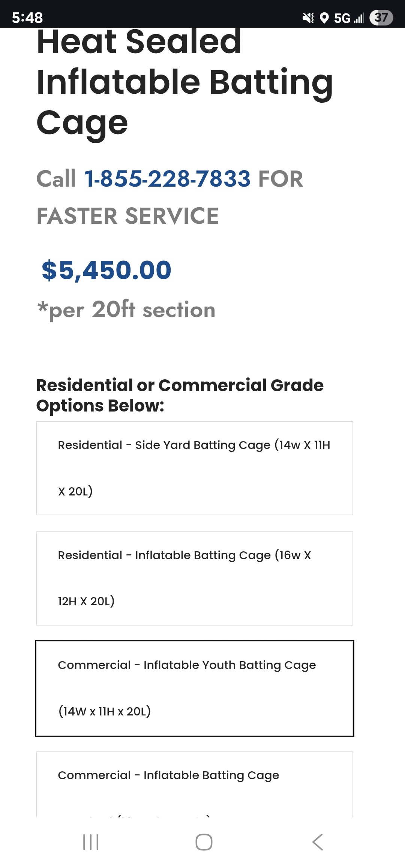Choose the last Commercial Inflatable Batting Cage option
This screenshot has height=868, width=405.
pos(194,785)
